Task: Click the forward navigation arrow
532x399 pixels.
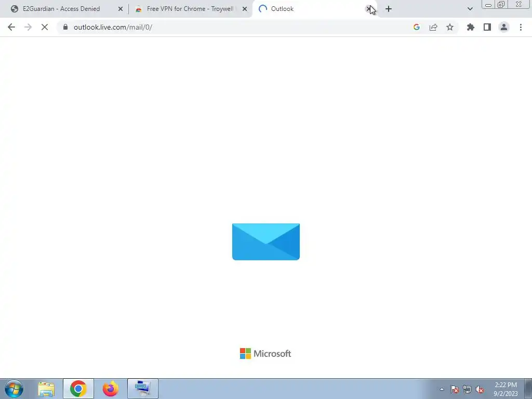Action: [28, 27]
